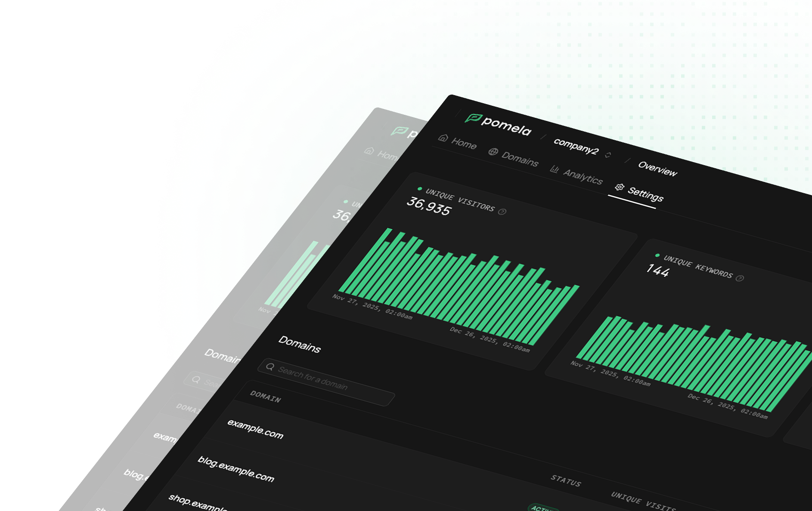
Task: Click Dec 26 date under keywords chart
Action: pyautogui.click(x=727, y=406)
